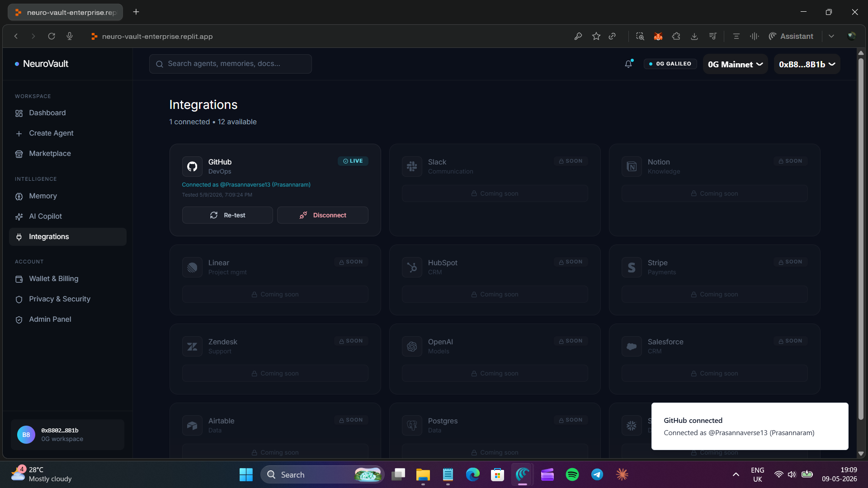Screen dimensions: 868x488
Task: Open the Admin Panel
Action: 68,319
